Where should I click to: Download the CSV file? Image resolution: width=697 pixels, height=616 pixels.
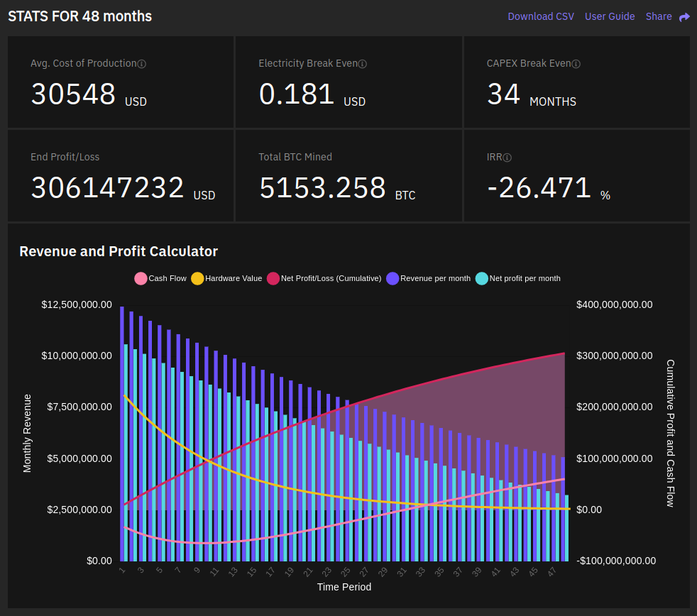point(541,16)
